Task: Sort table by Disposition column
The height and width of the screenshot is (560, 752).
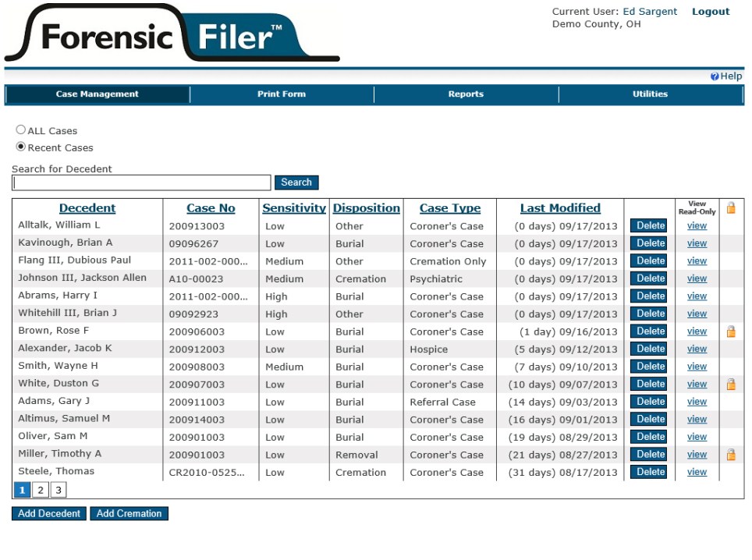Action: pos(367,208)
